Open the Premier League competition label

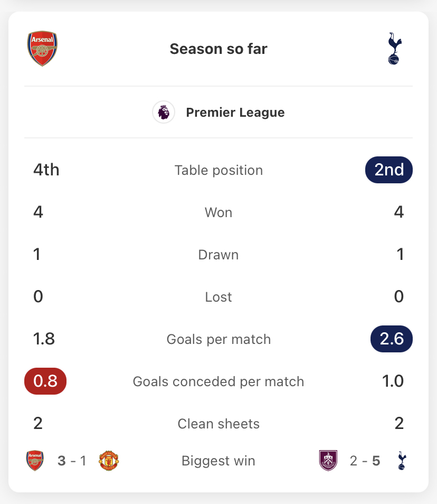(235, 113)
